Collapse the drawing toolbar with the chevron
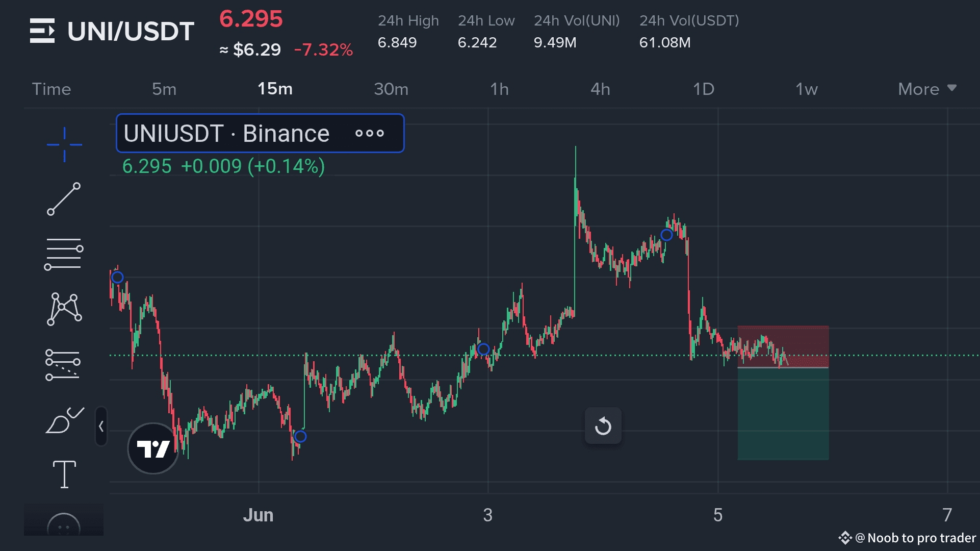 click(x=101, y=427)
